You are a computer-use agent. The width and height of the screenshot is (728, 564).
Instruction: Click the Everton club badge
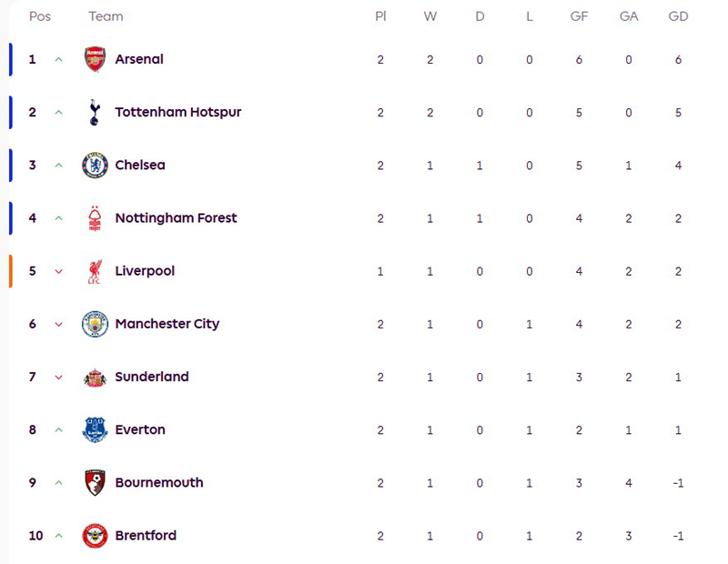pyautogui.click(x=95, y=429)
